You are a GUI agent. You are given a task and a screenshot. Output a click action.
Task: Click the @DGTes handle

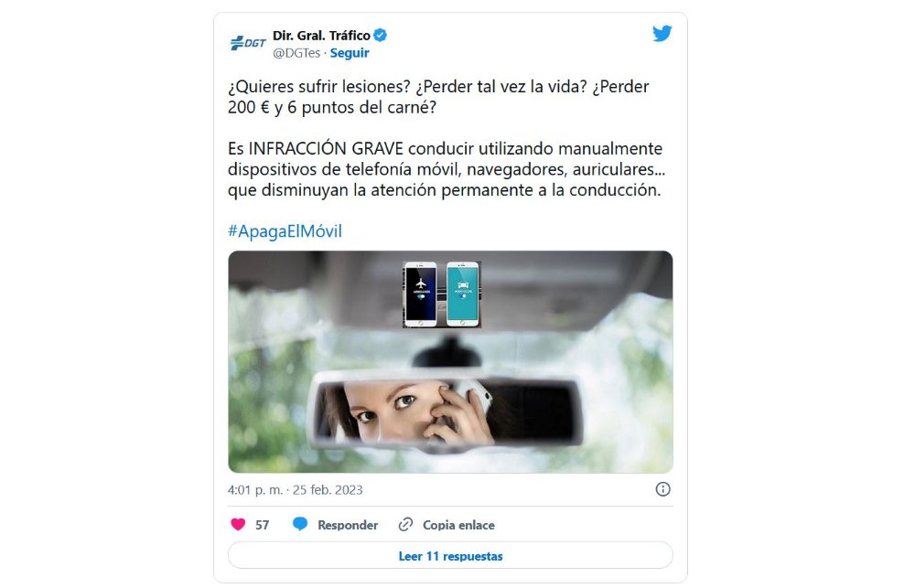(x=296, y=53)
